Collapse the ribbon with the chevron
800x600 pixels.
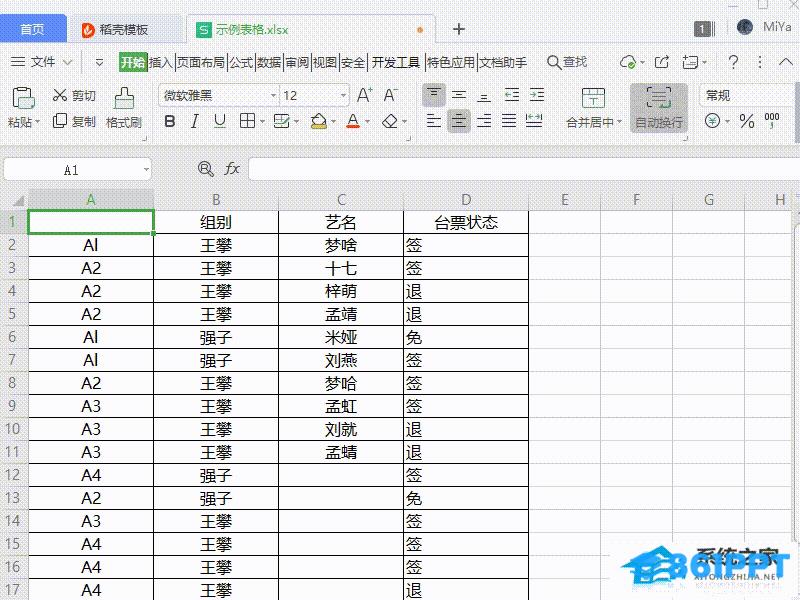pyautogui.click(x=786, y=62)
